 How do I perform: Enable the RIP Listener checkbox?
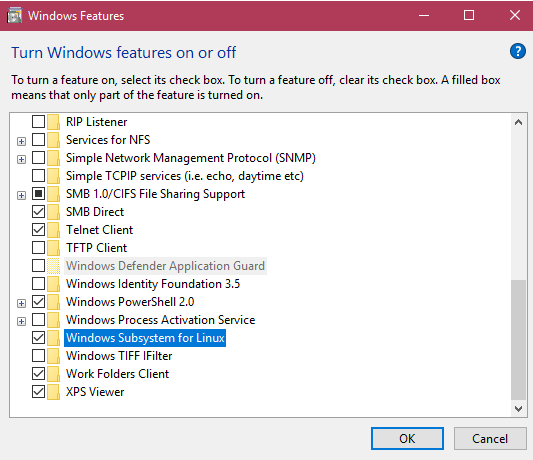point(38,121)
